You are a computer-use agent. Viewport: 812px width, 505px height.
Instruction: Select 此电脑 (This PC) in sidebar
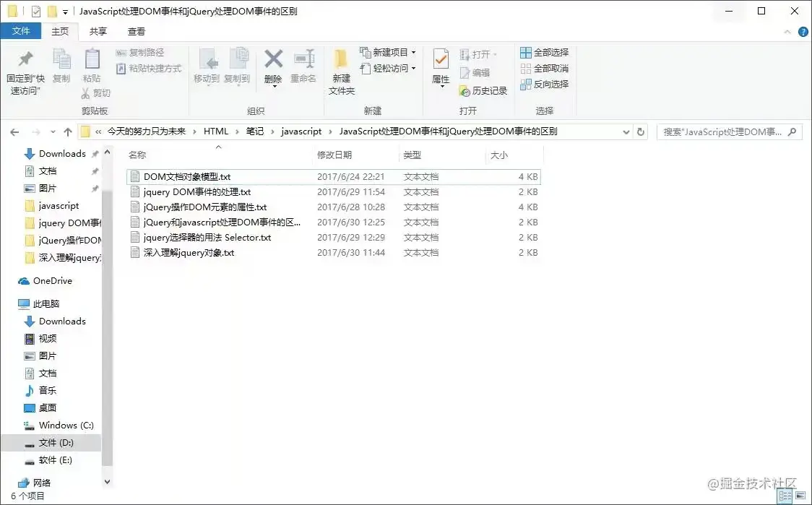pos(46,304)
